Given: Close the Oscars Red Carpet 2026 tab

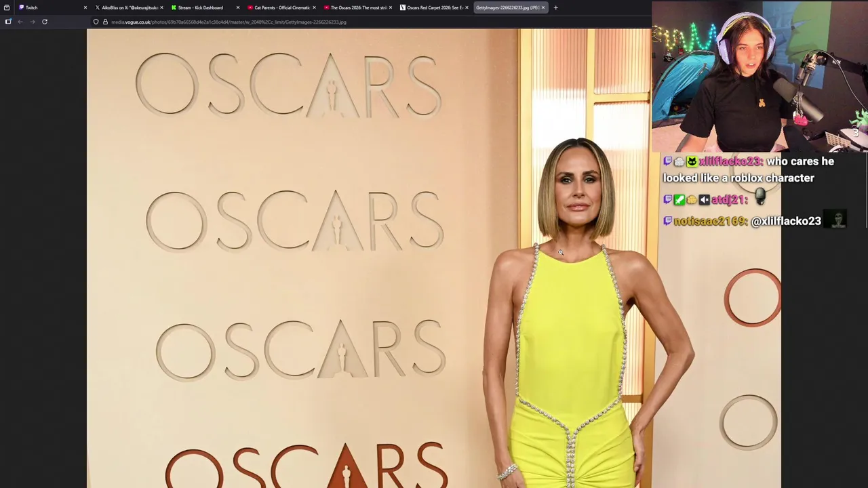Looking at the screenshot, I should 467,7.
